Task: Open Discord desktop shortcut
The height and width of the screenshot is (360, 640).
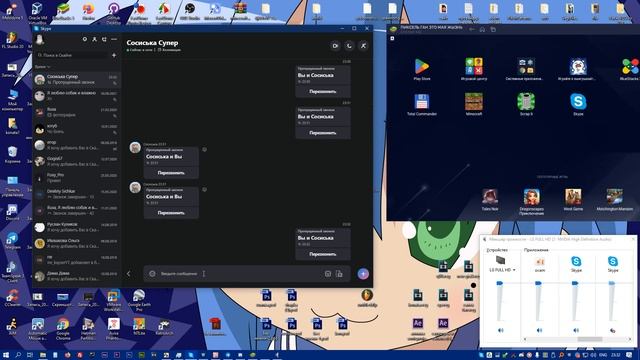Action: (12, 212)
